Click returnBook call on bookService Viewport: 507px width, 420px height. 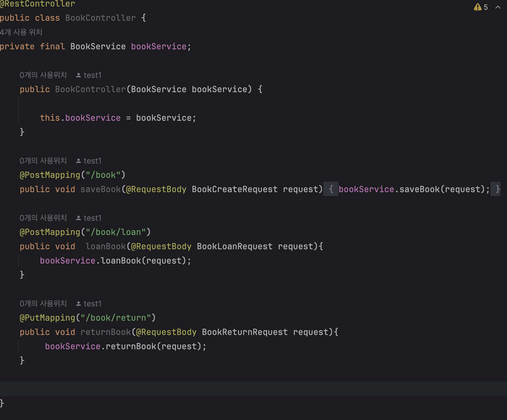pos(131,346)
